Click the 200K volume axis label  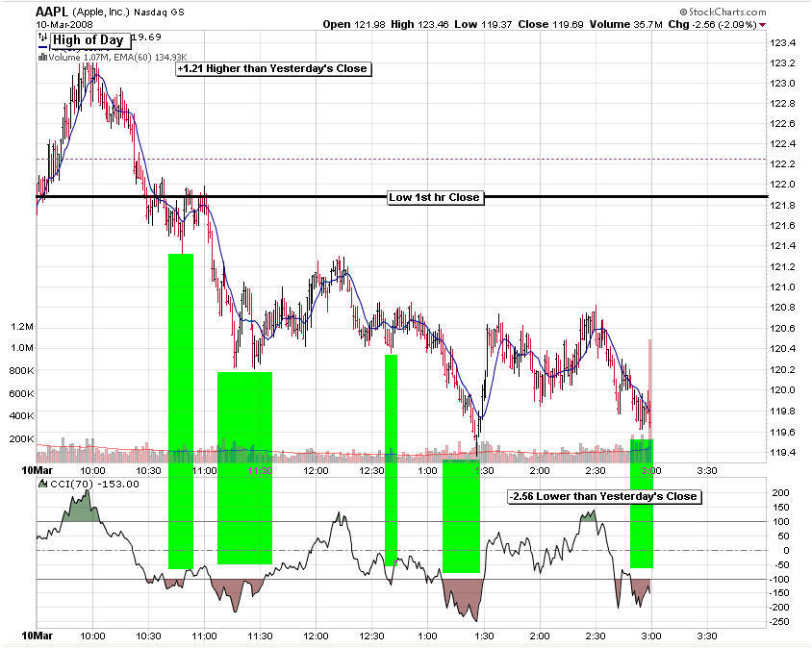coord(22,439)
